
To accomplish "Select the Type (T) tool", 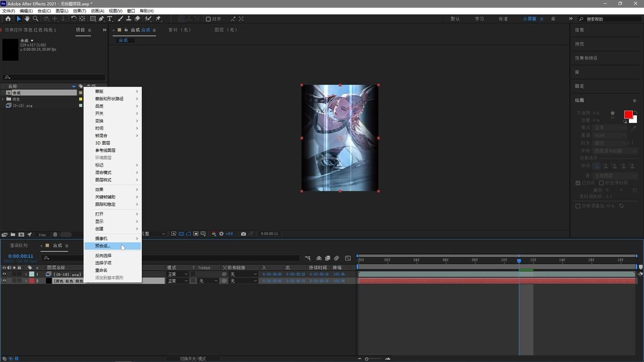I will tap(110, 19).
